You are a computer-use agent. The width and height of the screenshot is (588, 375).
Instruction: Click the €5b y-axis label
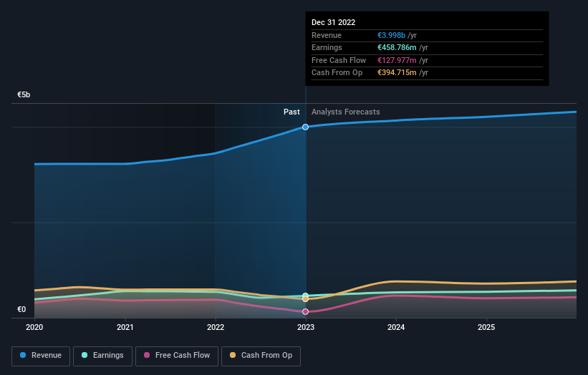click(x=24, y=94)
